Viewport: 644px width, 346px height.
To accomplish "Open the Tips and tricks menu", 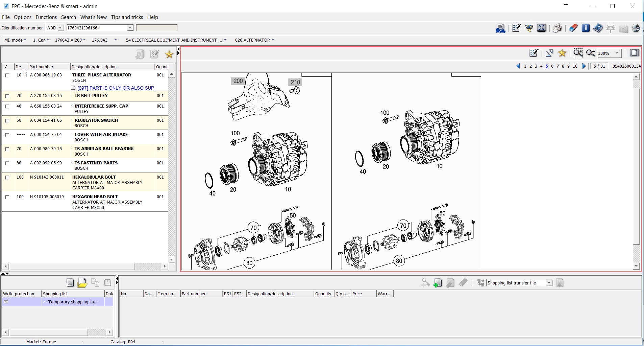I will [127, 17].
